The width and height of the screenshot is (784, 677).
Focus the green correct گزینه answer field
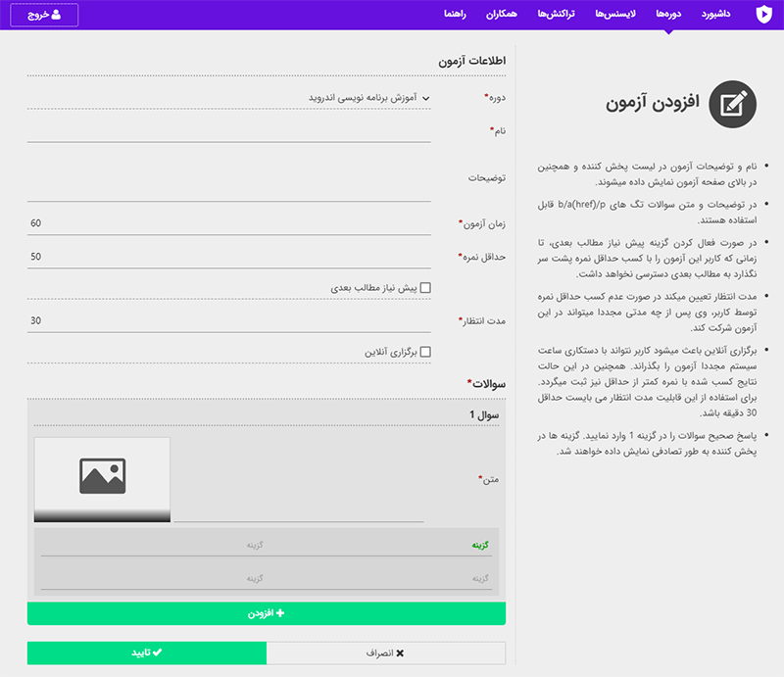[380, 545]
